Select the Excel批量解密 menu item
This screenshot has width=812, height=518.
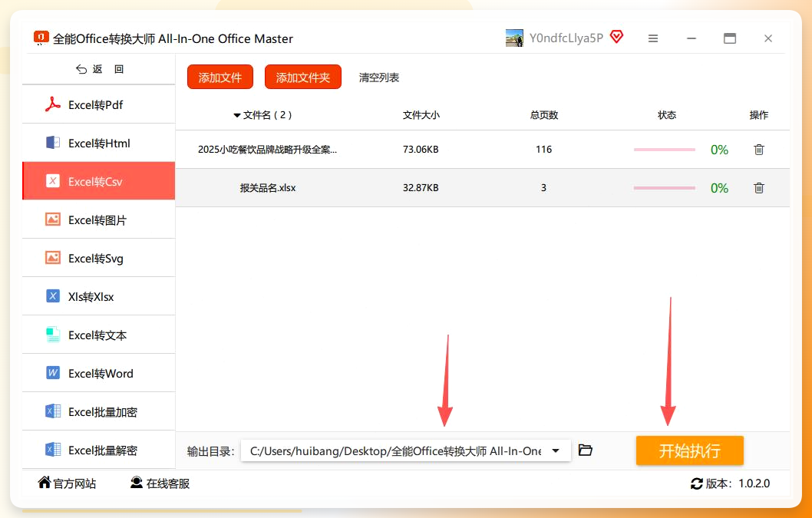point(98,449)
